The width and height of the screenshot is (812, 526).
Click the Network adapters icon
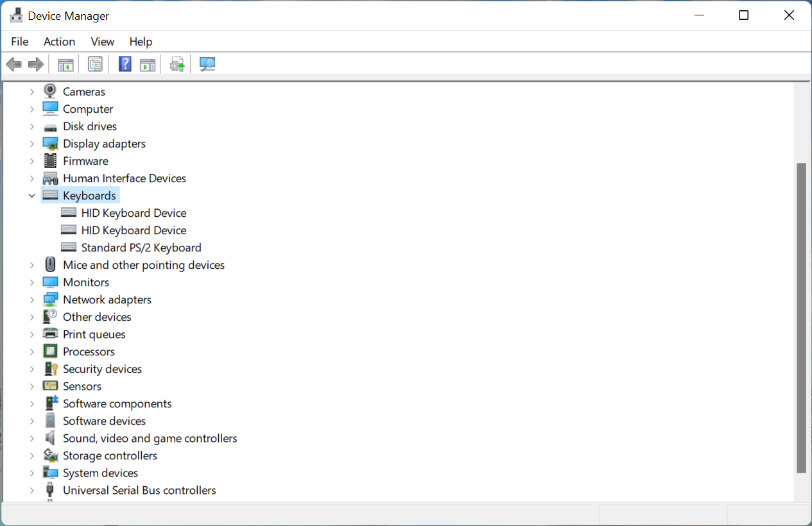tap(50, 299)
